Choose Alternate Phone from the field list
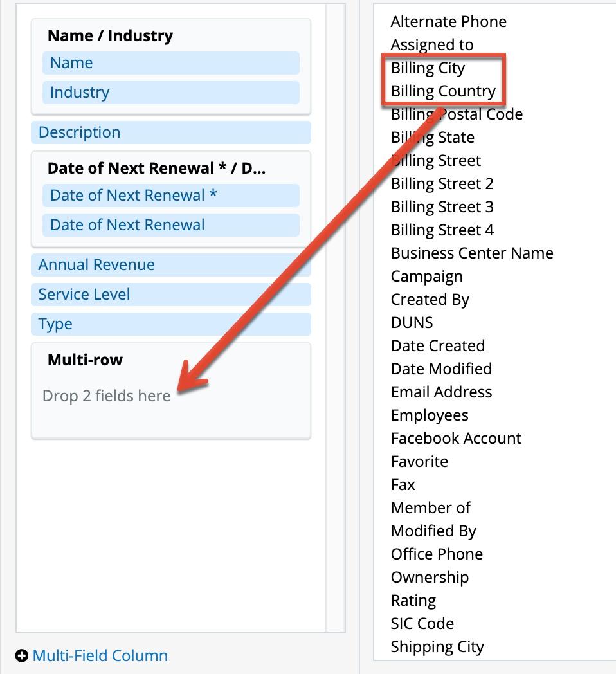Image resolution: width=616 pixels, height=674 pixels. coord(448,22)
